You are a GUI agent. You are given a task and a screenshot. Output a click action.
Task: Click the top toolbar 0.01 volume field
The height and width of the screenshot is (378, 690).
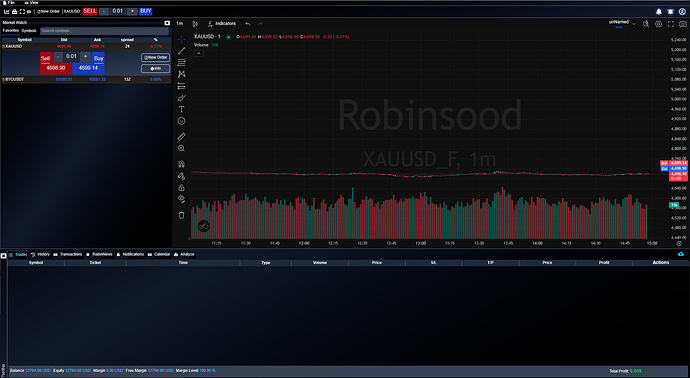pos(117,11)
